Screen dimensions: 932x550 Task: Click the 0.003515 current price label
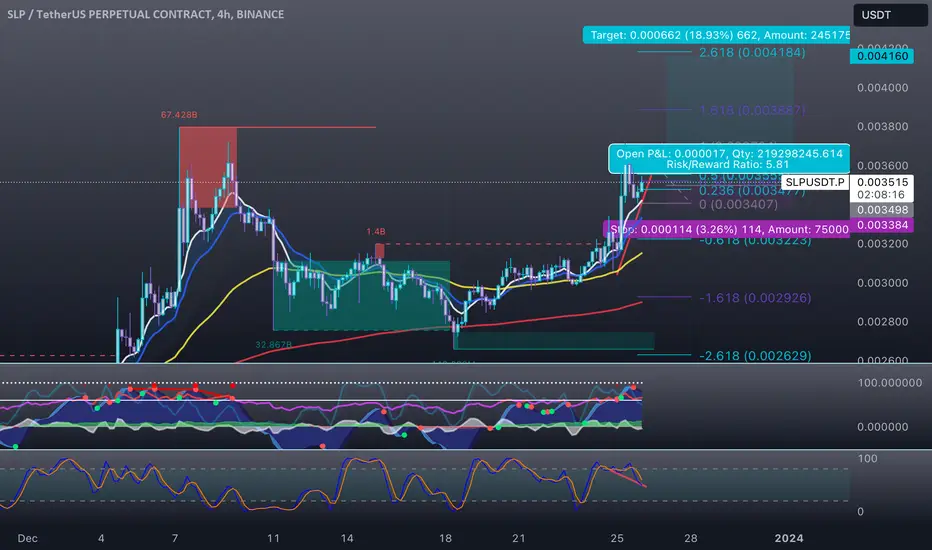pos(882,182)
